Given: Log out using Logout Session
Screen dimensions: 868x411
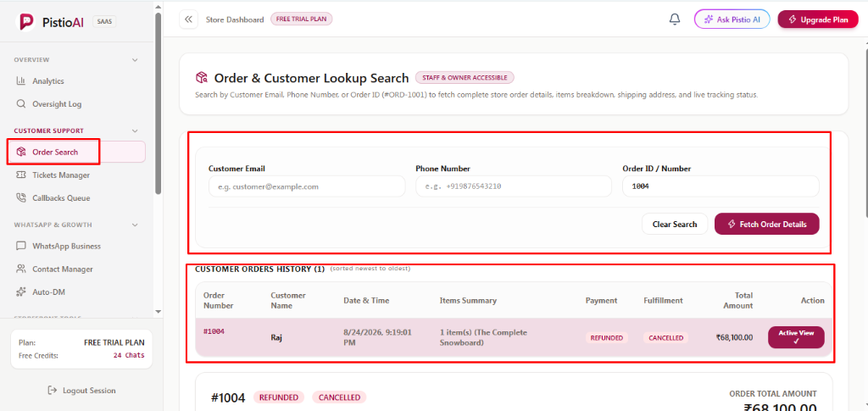Looking at the screenshot, I should click(x=82, y=391).
